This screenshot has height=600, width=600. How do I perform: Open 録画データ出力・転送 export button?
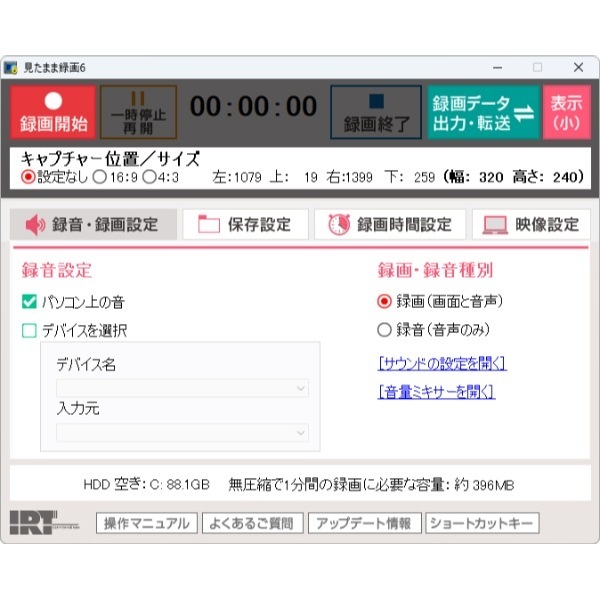pyautogui.click(x=484, y=112)
